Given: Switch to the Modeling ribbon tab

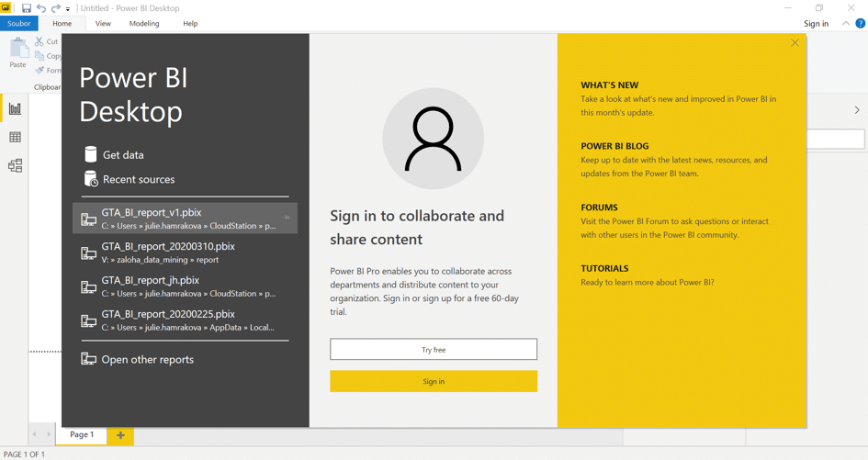Looking at the screenshot, I should [144, 23].
